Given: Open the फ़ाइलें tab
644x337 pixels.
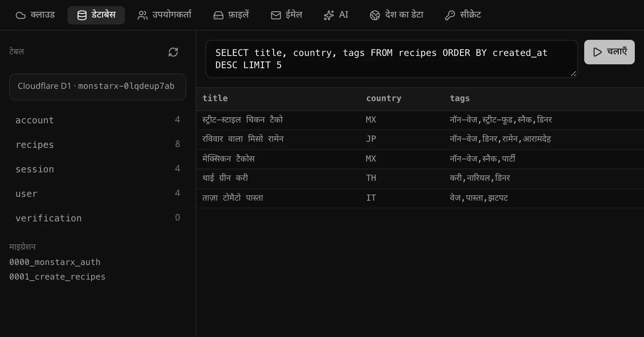Looking at the screenshot, I should click(231, 15).
